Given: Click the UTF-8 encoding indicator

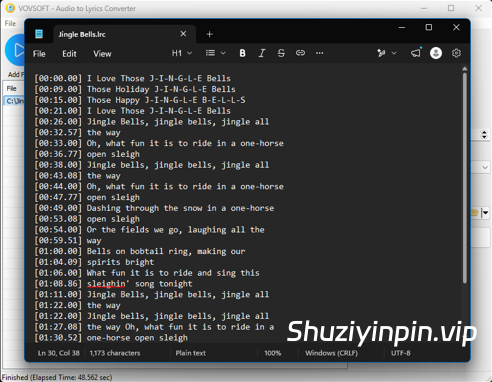Looking at the screenshot, I should (x=400, y=353).
